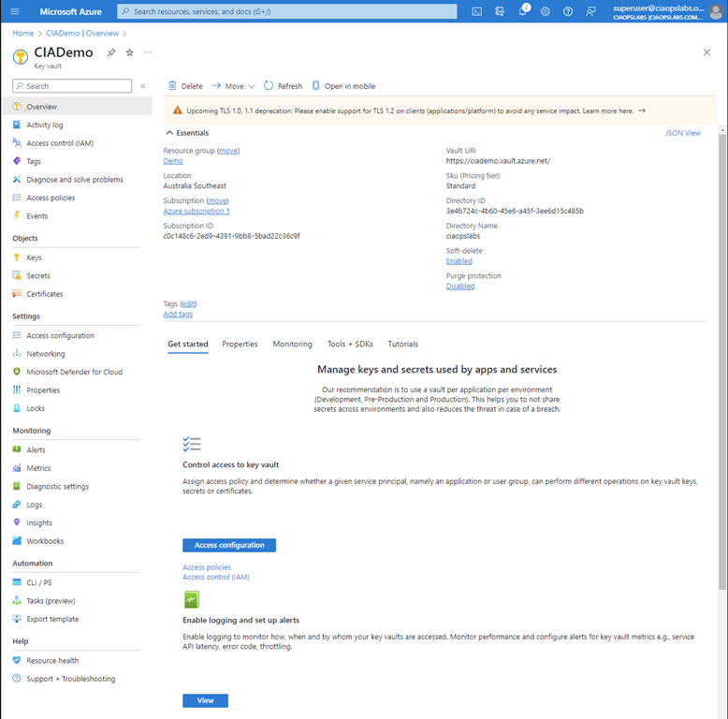Open the Cloud Shell icon in top bar
The height and width of the screenshot is (719, 728).
click(x=477, y=11)
